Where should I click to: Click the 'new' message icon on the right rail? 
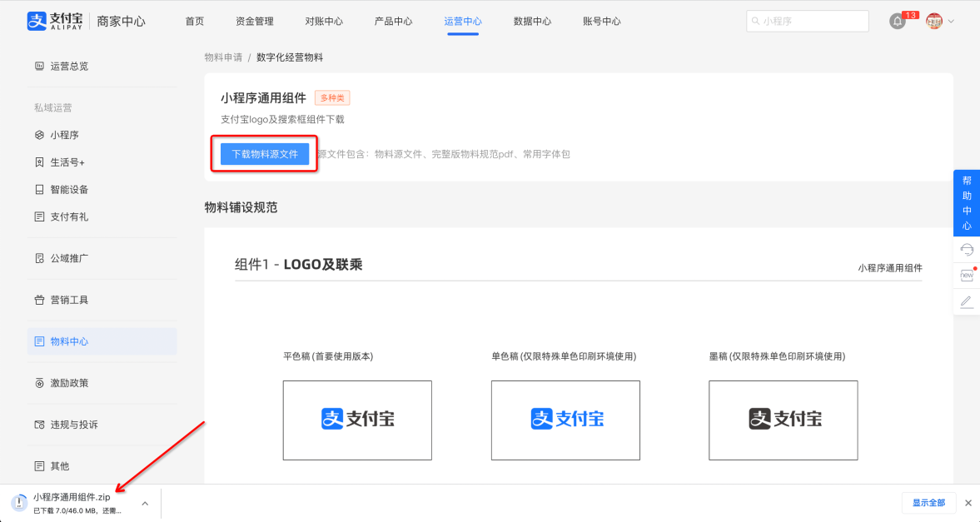tap(966, 275)
